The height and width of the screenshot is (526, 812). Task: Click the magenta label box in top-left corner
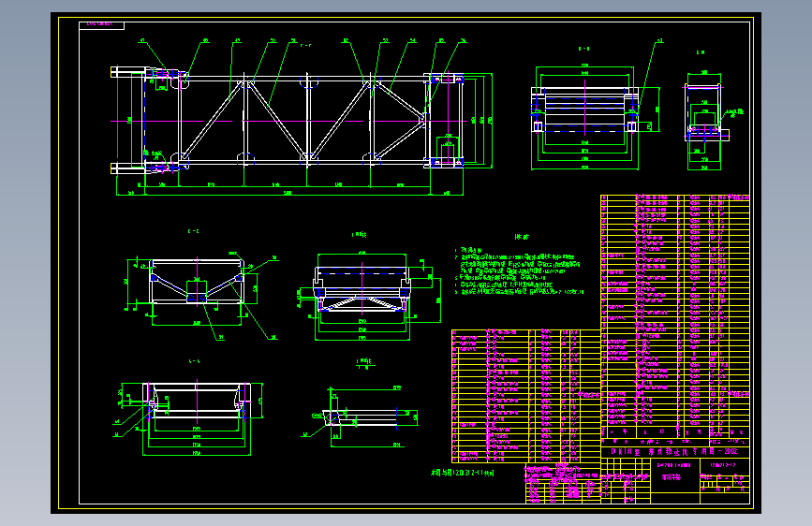coord(101,25)
